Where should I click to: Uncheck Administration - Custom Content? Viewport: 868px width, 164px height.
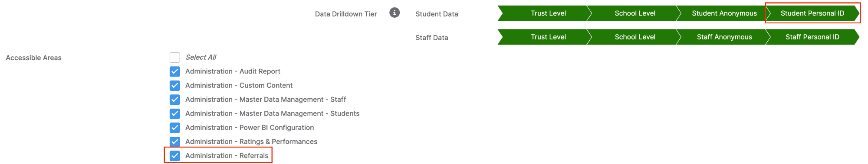click(x=175, y=86)
